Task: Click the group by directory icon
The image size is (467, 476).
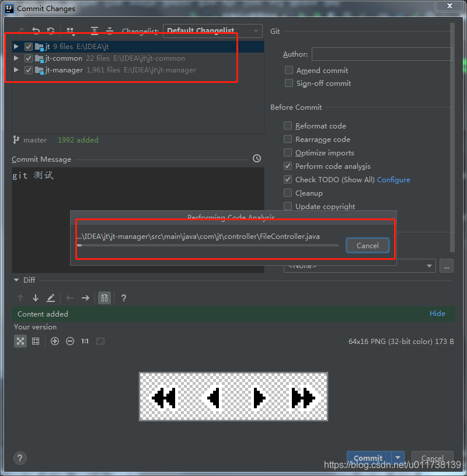Action: [71, 30]
